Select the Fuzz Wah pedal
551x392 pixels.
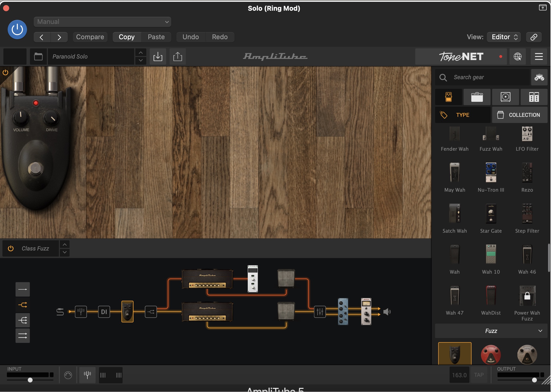(x=491, y=139)
